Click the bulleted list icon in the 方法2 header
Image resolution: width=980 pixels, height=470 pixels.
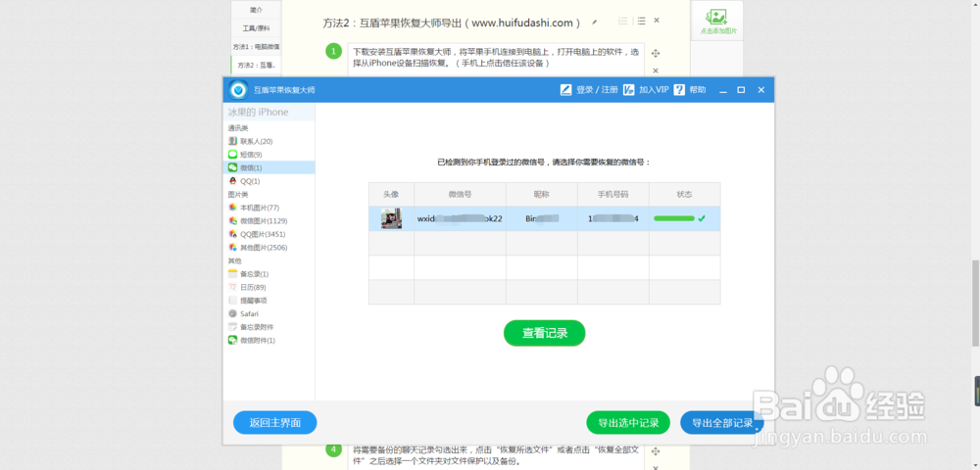pos(641,21)
